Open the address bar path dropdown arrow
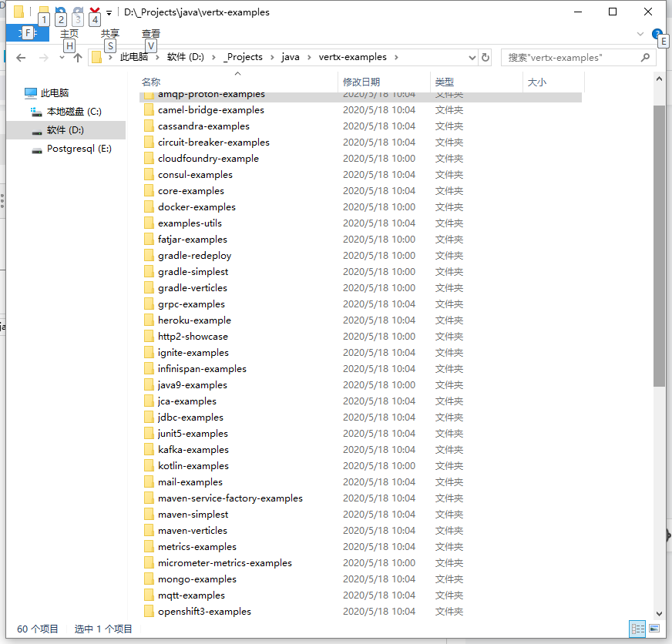Image resolution: width=672 pixels, height=644 pixels. (472, 57)
